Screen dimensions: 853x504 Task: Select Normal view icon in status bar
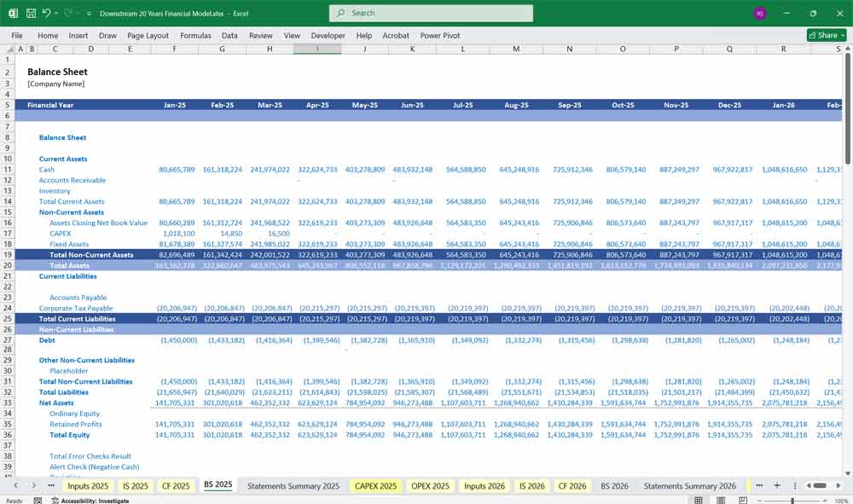698,501
